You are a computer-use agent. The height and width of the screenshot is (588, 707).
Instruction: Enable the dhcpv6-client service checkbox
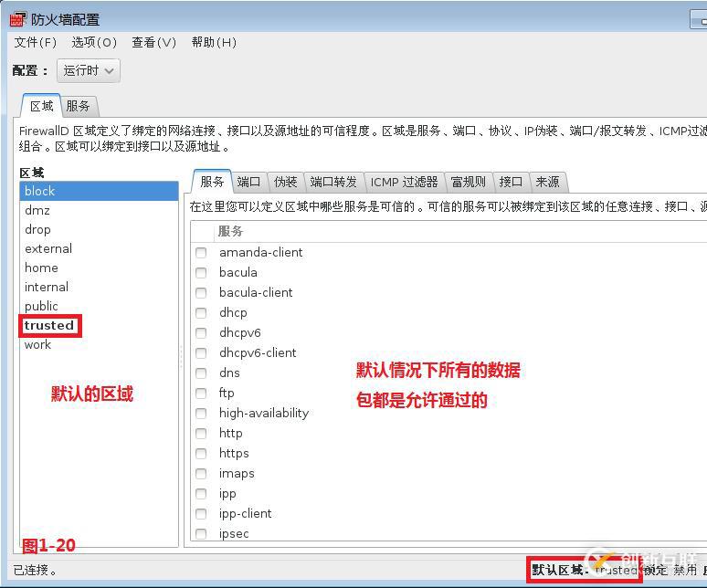tap(201, 352)
